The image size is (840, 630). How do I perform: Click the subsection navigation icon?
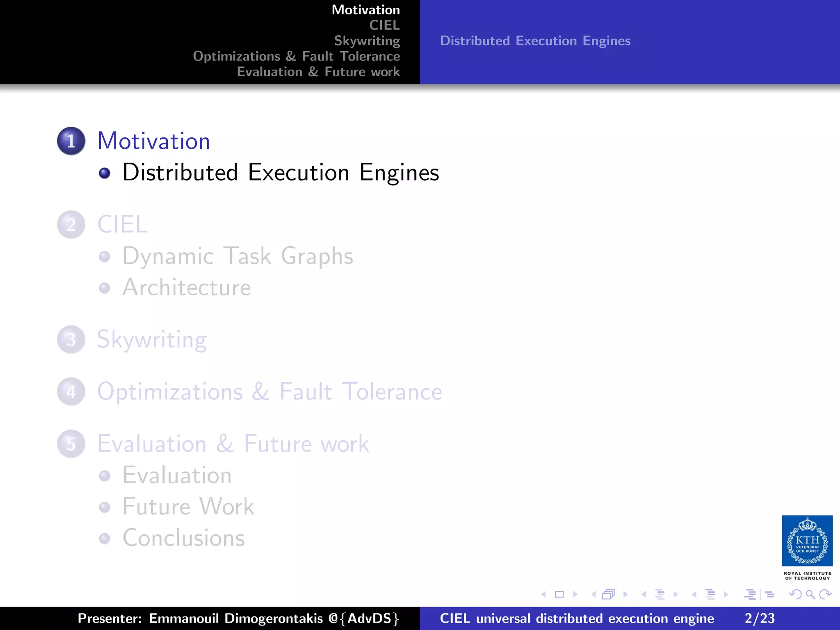click(660, 594)
